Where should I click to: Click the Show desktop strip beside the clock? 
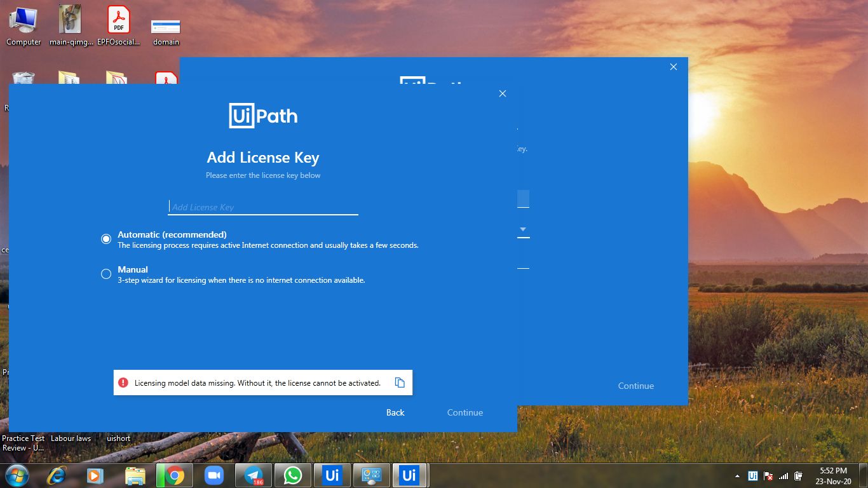click(863, 475)
